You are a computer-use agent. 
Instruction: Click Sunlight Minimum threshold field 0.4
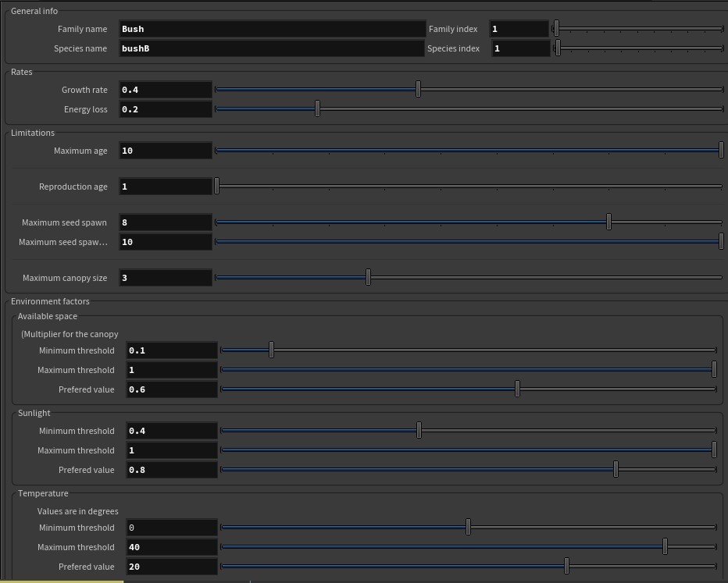pos(172,430)
